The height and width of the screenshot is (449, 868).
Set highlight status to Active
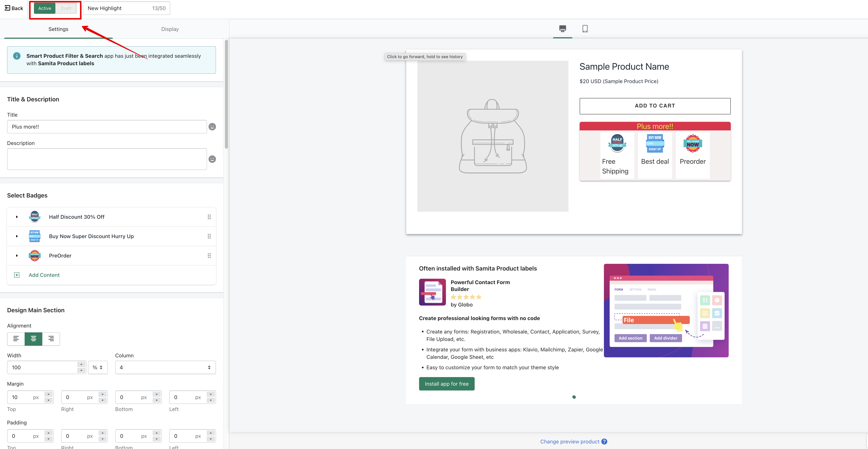coord(44,8)
